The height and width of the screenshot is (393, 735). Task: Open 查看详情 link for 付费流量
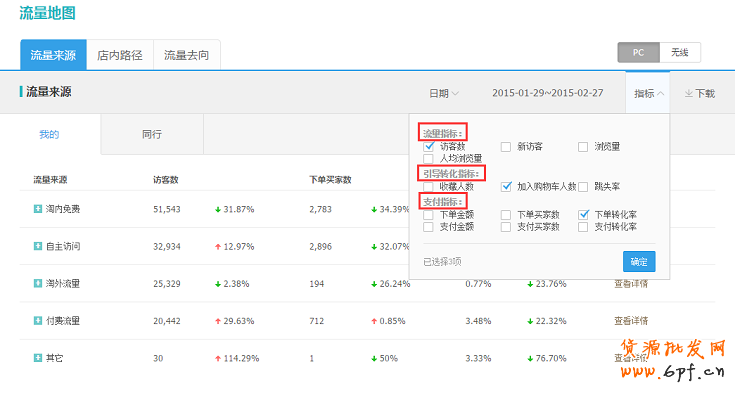click(x=631, y=321)
